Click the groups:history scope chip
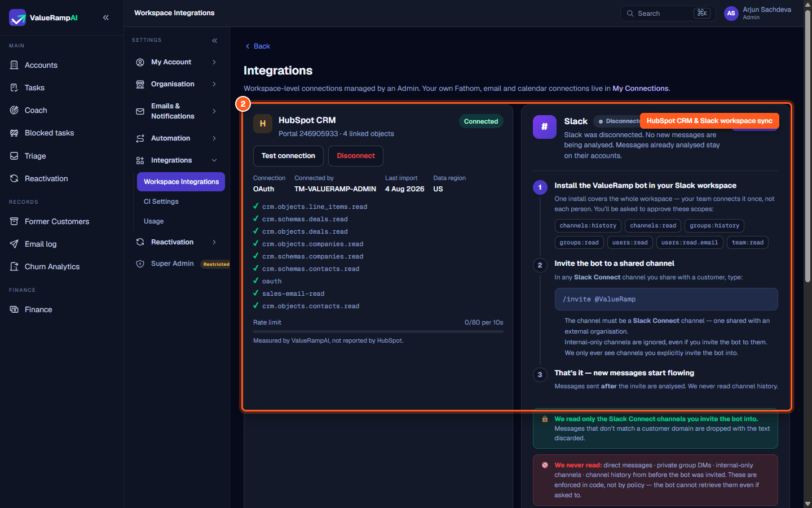 pos(714,226)
